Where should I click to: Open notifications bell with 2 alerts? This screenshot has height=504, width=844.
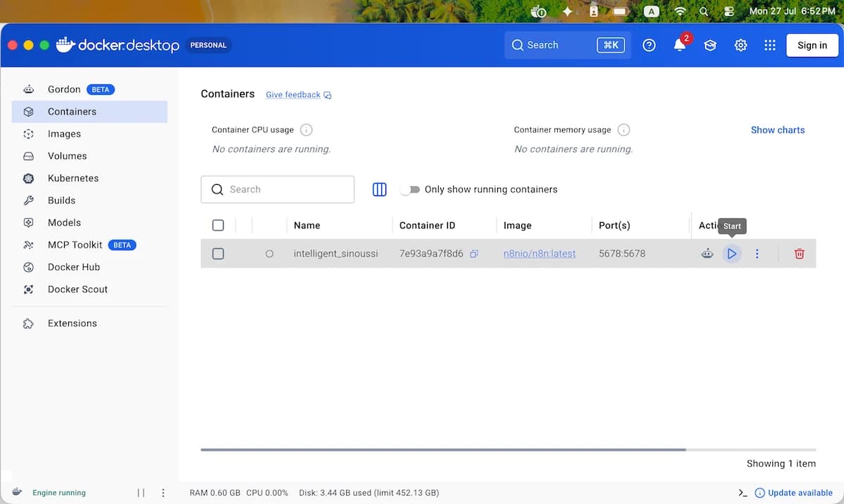[679, 45]
